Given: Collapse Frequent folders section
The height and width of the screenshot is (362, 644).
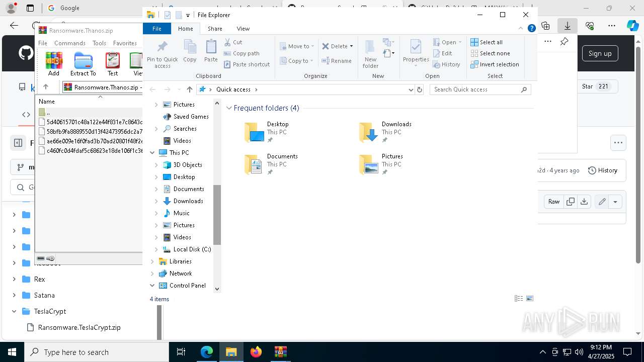Looking at the screenshot, I should point(229,108).
